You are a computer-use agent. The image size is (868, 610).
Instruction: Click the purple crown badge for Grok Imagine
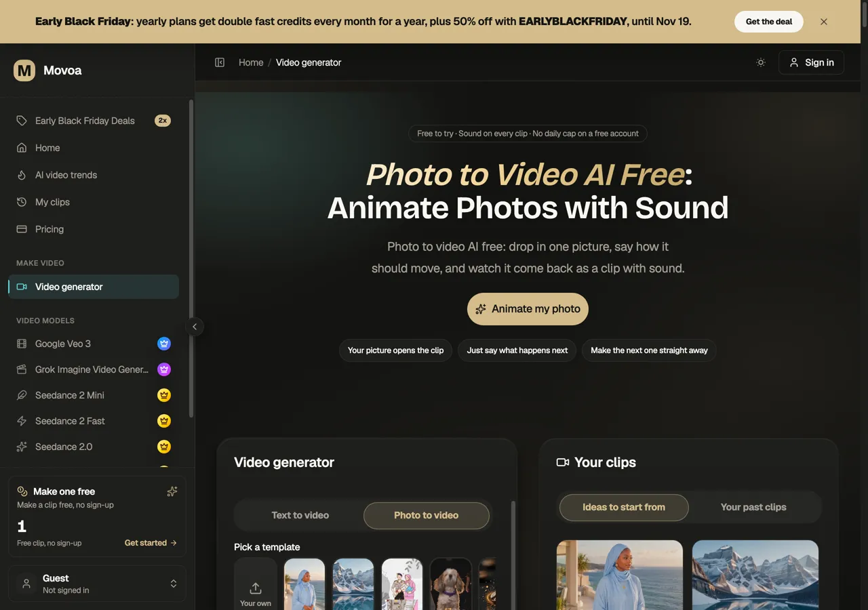coord(164,369)
